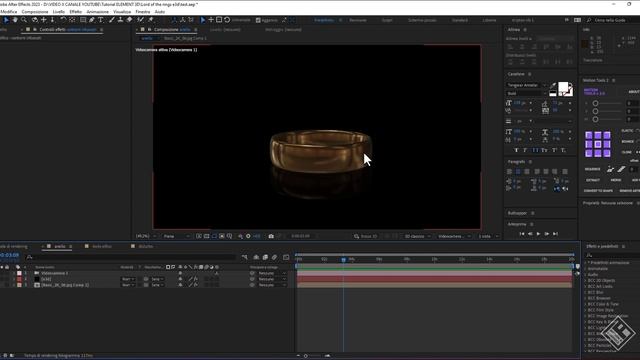The height and width of the screenshot is (360, 640).
Task: Select the Selection arrow tool
Action: coord(6,20)
